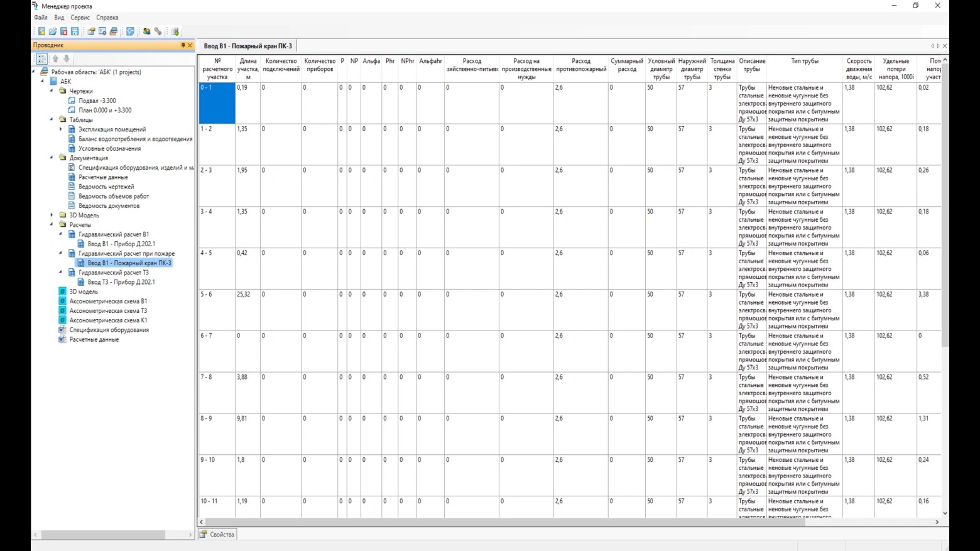This screenshot has height=551, width=980.
Task: Collapse the Расчеты folder node
Action: (x=52, y=224)
